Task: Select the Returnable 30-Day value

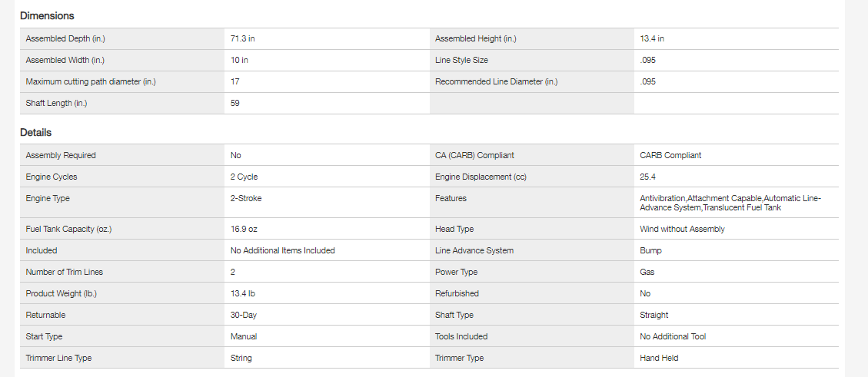Action: click(244, 316)
